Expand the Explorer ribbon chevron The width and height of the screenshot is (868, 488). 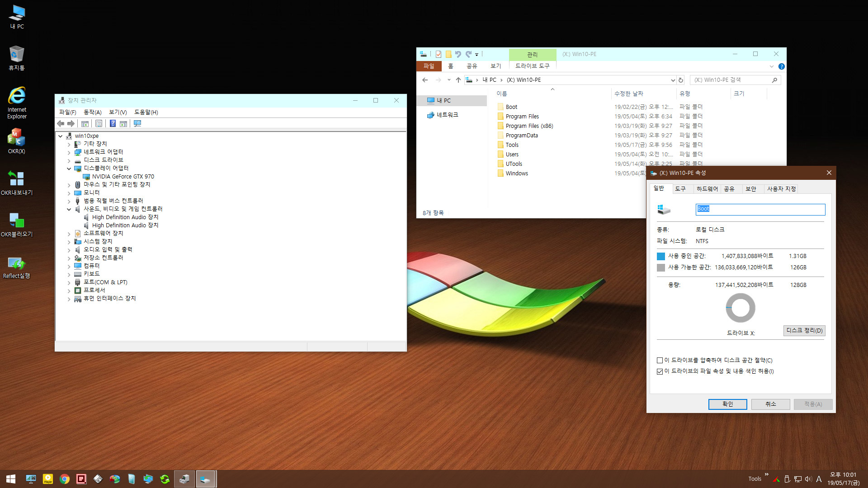(772, 66)
